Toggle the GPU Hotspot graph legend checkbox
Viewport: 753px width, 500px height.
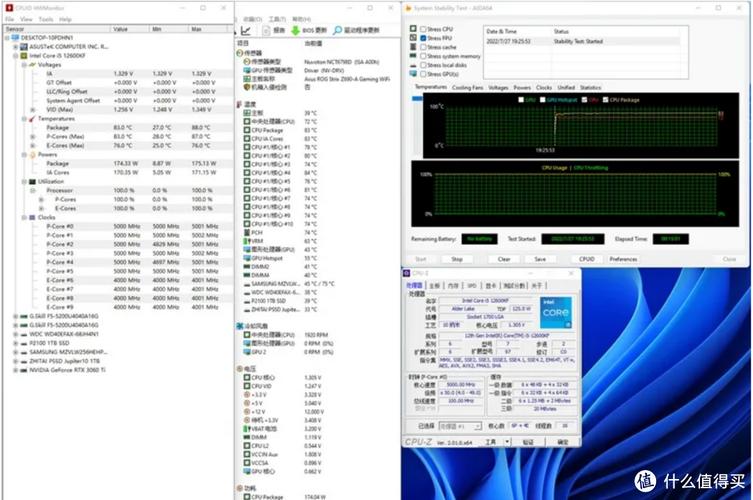(x=543, y=100)
